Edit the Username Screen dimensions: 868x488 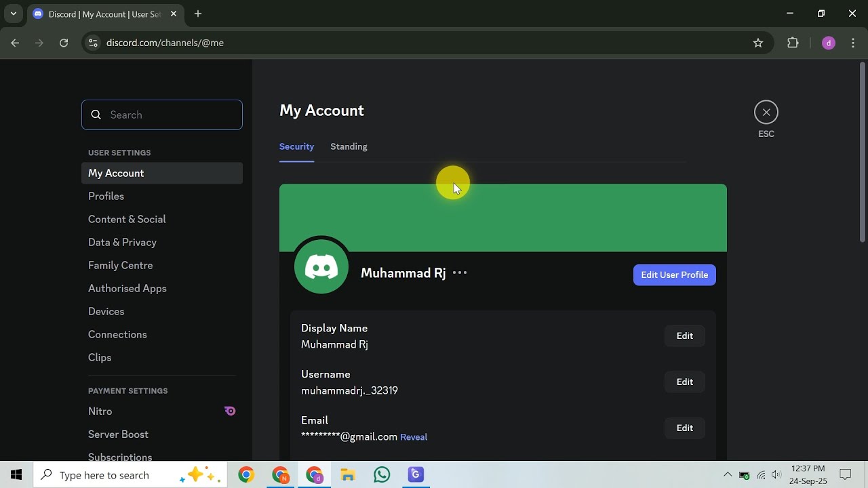(684, 382)
